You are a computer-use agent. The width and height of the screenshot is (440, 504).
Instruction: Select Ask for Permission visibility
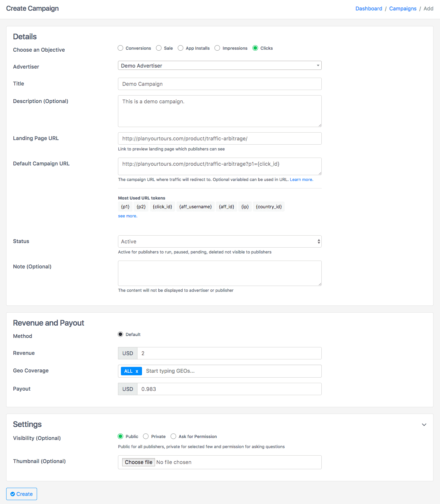[x=174, y=436]
